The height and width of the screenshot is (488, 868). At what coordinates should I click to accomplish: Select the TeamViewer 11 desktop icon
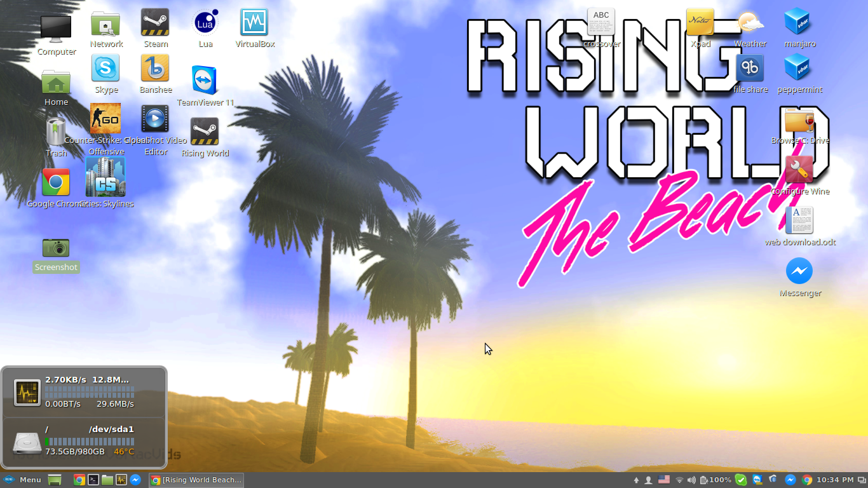(205, 81)
